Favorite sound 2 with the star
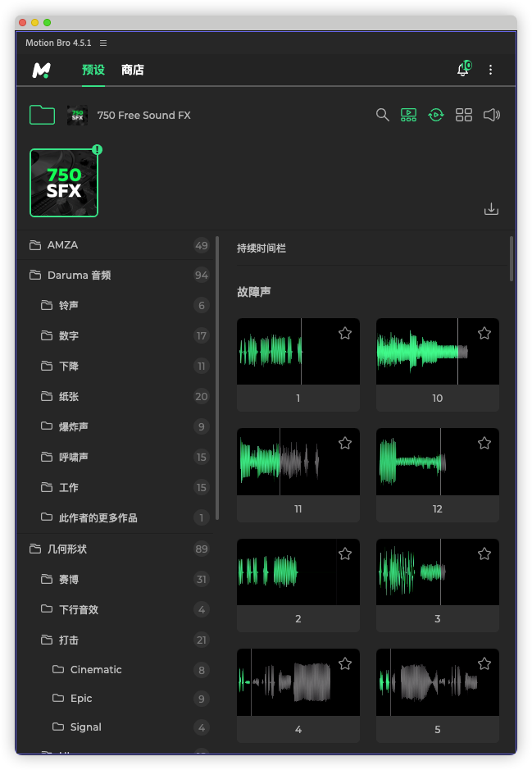This screenshot has width=532, height=770. click(345, 554)
